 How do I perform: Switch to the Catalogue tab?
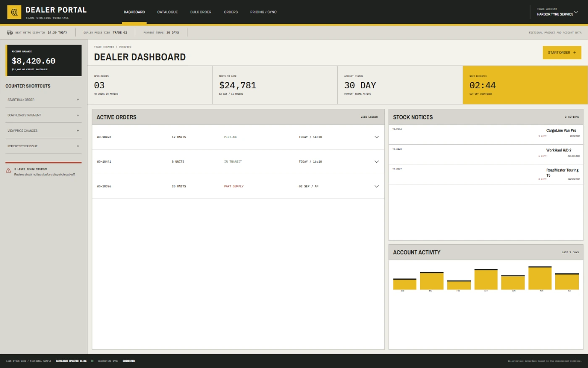(x=168, y=12)
